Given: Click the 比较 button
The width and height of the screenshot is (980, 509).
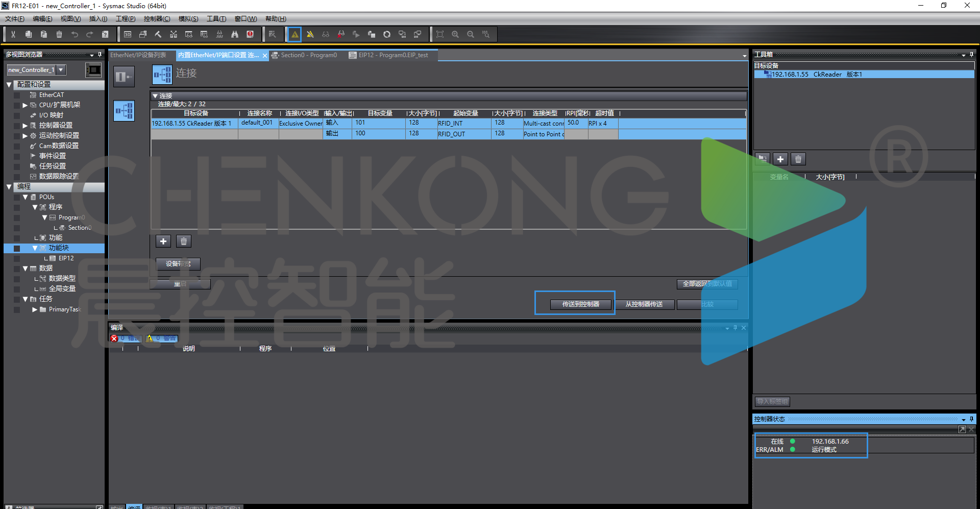Looking at the screenshot, I should (x=707, y=304).
